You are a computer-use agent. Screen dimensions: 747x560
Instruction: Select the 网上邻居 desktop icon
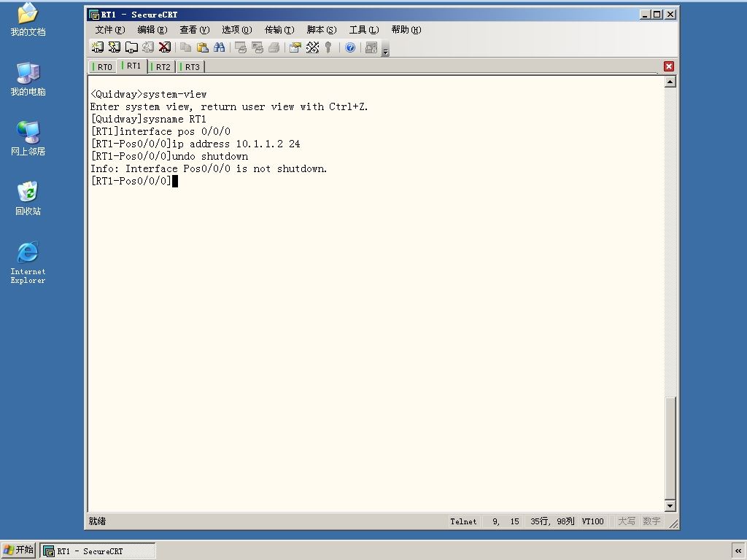click(x=28, y=139)
